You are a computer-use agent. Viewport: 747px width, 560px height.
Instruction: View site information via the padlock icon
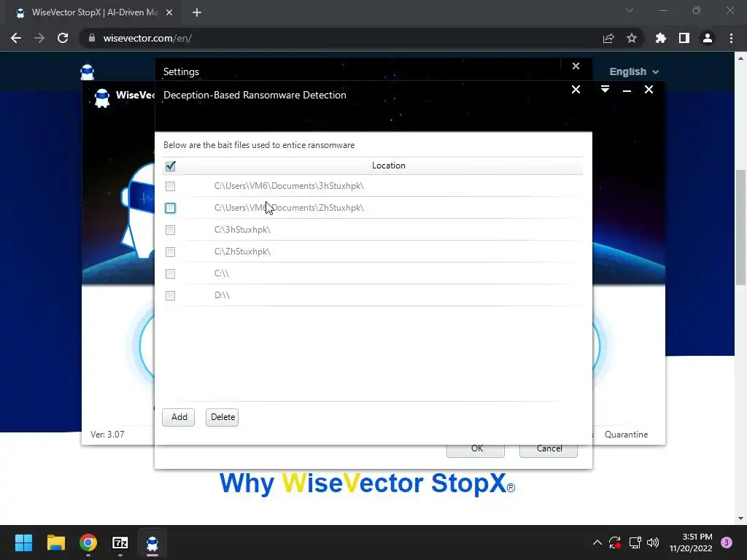(91, 38)
